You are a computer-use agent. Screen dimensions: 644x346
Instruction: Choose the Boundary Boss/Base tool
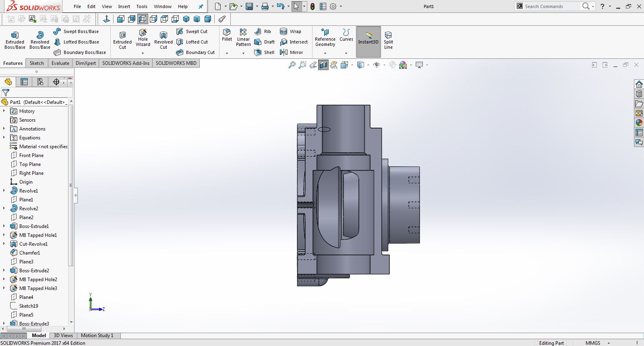coord(80,52)
